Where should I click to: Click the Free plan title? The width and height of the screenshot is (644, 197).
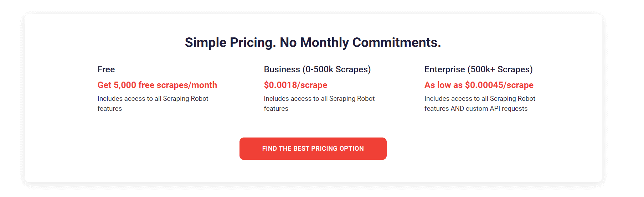click(106, 69)
